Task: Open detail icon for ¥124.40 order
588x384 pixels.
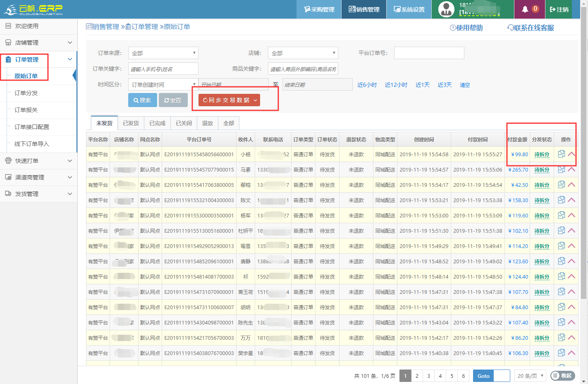Action: point(562,276)
